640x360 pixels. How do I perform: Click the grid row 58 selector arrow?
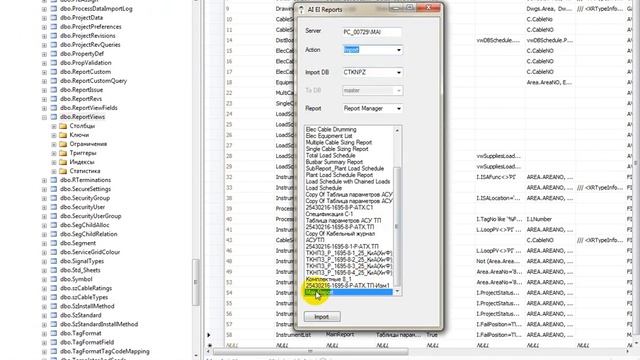[x=209, y=335]
